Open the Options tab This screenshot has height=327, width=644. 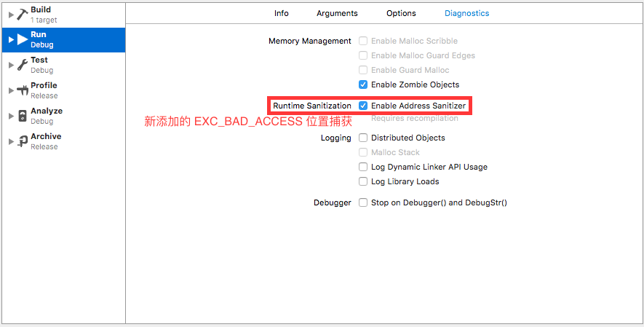(401, 13)
